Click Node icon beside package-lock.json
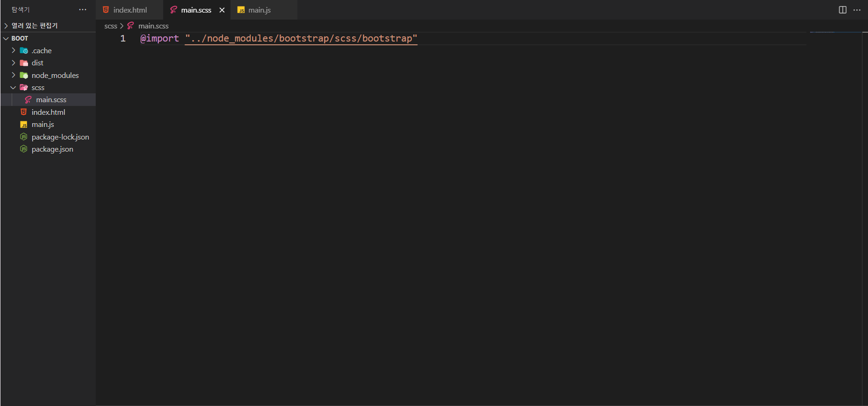This screenshot has width=868, height=406. (x=24, y=137)
